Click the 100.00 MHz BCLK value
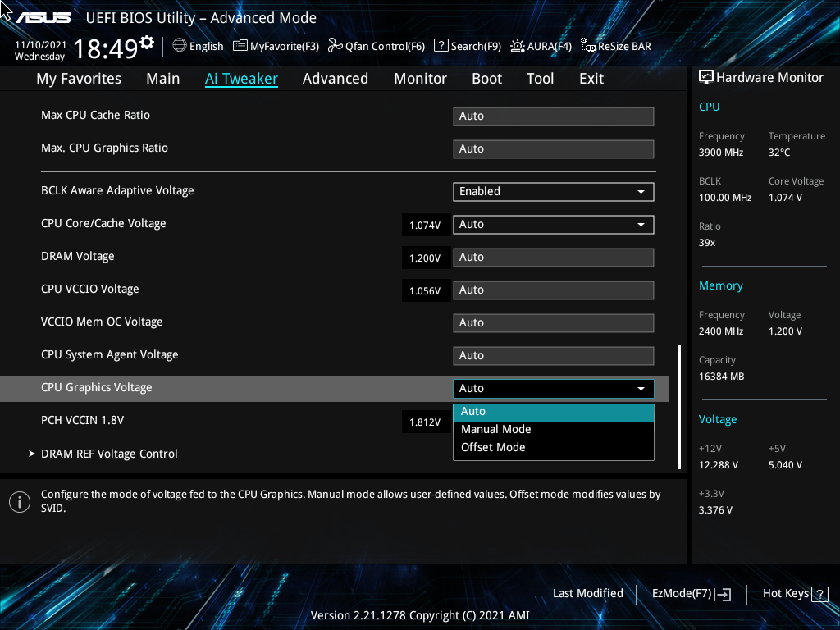The width and height of the screenshot is (840, 630). tap(725, 198)
